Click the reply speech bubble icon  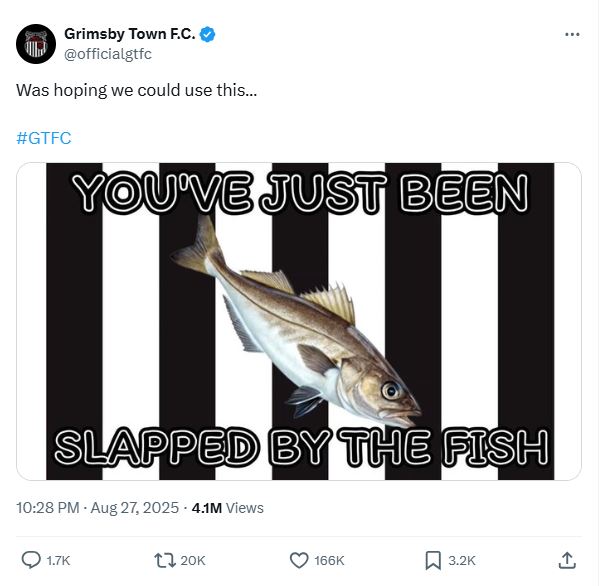click(x=31, y=560)
